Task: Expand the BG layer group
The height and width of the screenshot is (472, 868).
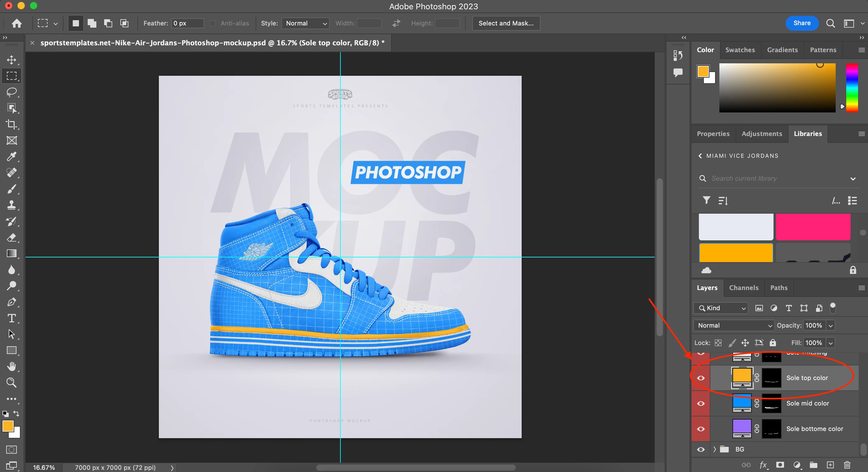Action: click(x=714, y=449)
